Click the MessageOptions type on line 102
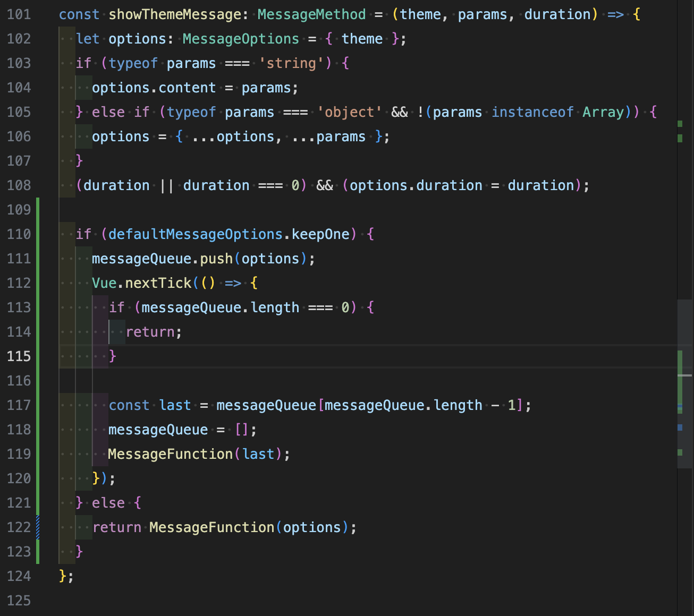This screenshot has width=694, height=616. (240, 38)
